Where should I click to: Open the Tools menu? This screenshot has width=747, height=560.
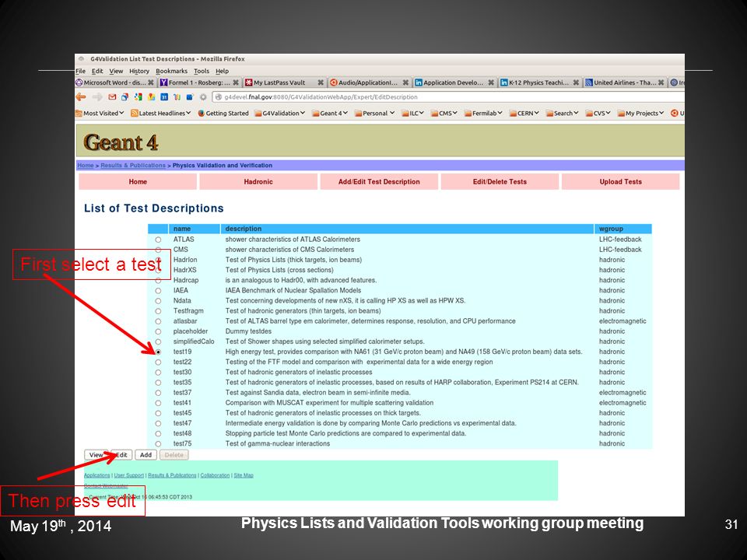(x=202, y=71)
